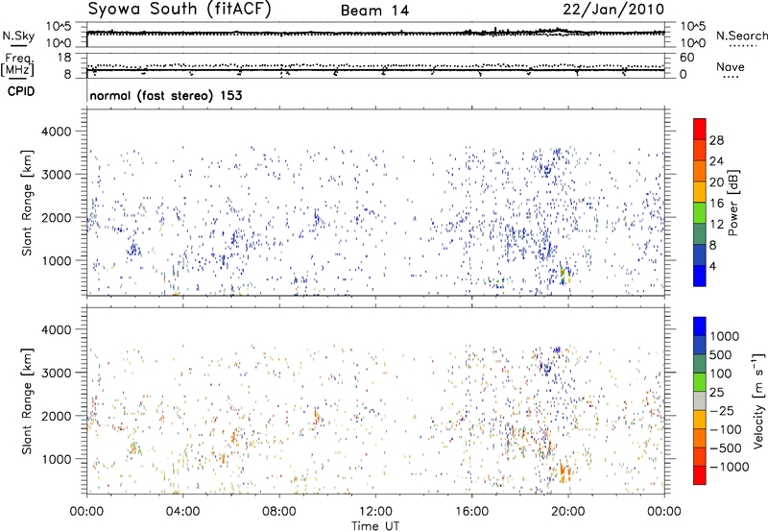Click the bright blue bottom segment of the power color bar
768x532 pixels.
pyautogui.click(x=700, y=276)
